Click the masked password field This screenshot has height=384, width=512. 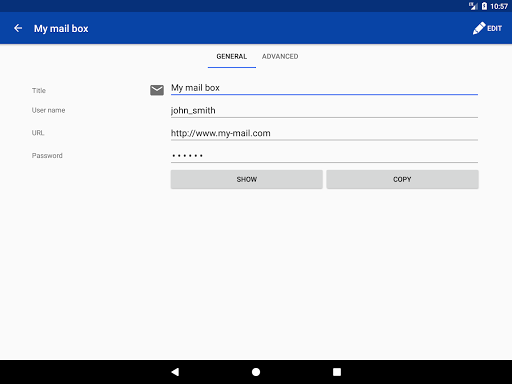click(x=324, y=156)
